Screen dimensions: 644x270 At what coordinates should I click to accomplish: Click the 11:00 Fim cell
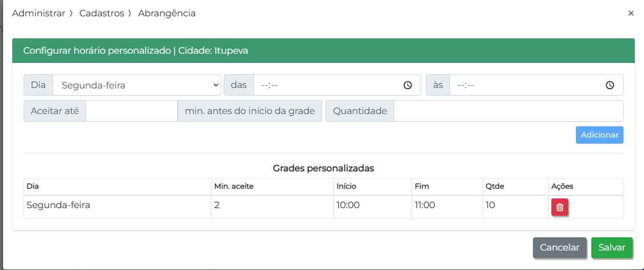425,206
